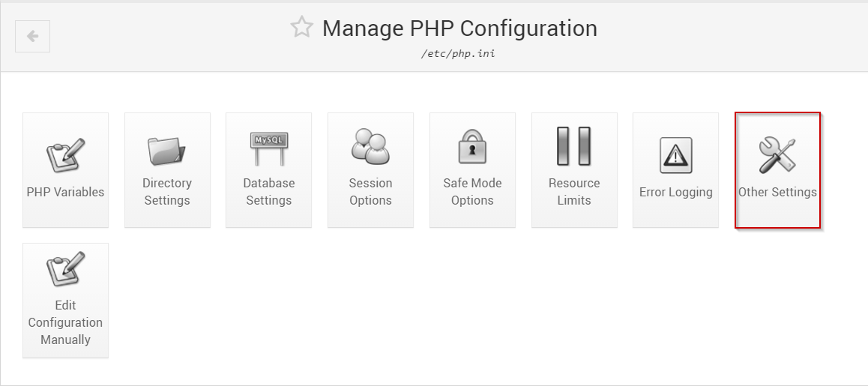Open the Other Settings wrench icon
This screenshot has height=386, width=868.
(777, 156)
